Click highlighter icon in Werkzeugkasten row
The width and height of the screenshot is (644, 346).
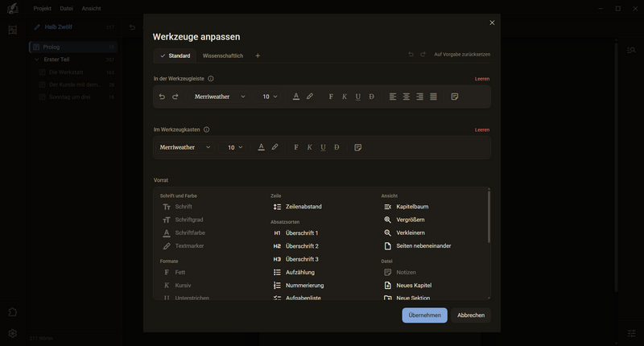(275, 147)
